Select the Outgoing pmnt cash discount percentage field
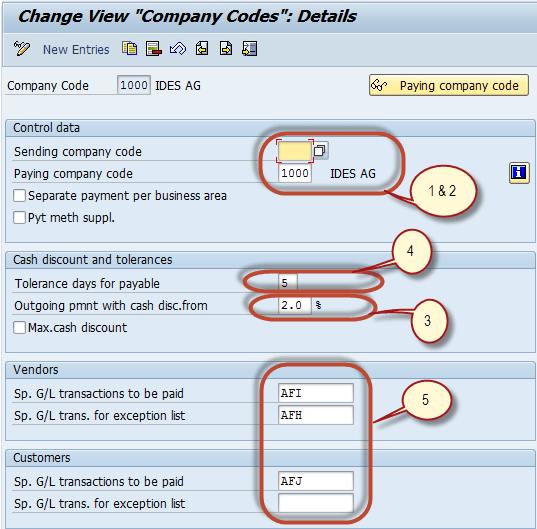This screenshot has width=537, height=529. coord(295,305)
